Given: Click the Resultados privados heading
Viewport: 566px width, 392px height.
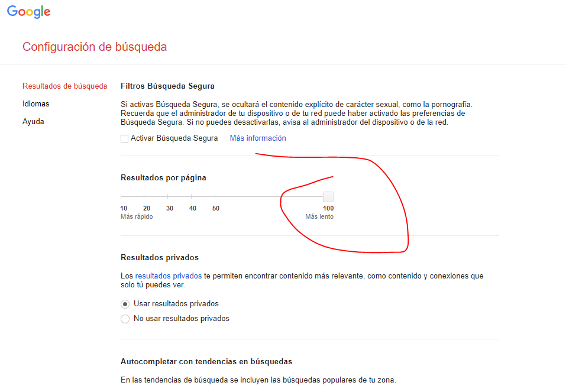Looking at the screenshot, I should 160,257.
